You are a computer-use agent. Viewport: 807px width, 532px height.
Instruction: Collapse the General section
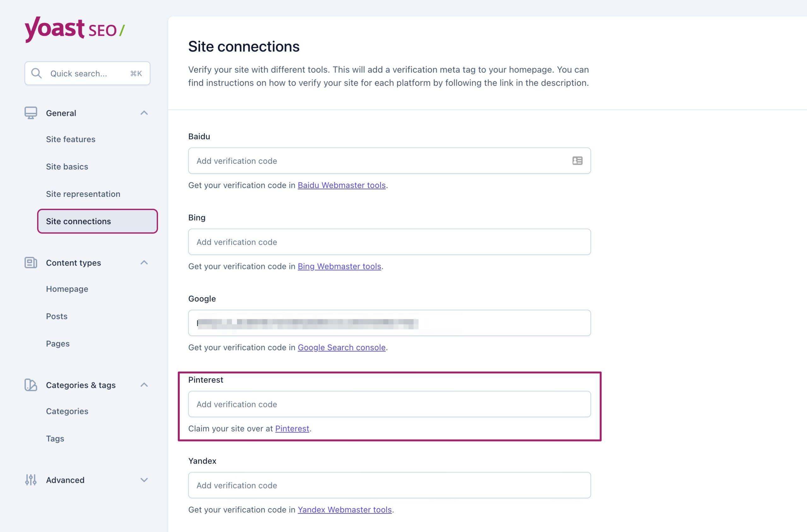tap(144, 113)
